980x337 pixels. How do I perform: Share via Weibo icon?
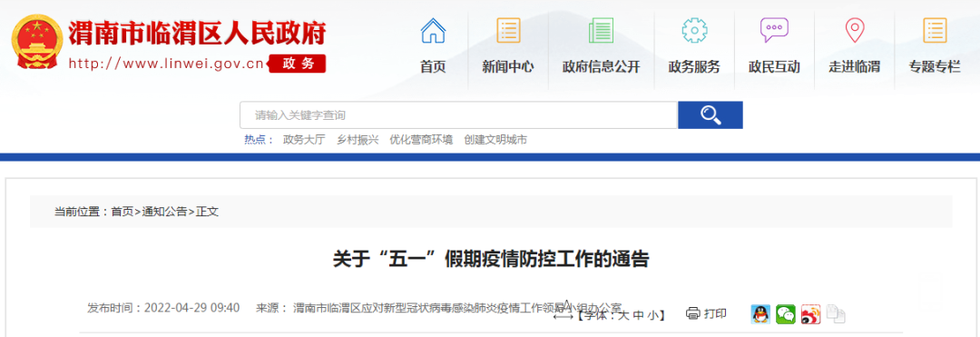(x=810, y=314)
